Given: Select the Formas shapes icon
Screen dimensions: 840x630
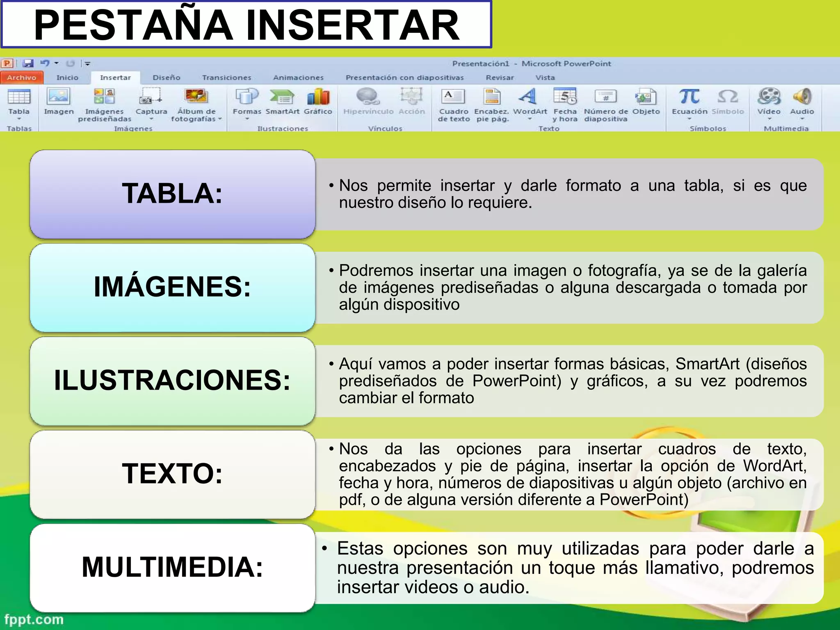Looking at the screenshot, I should click(x=247, y=97).
